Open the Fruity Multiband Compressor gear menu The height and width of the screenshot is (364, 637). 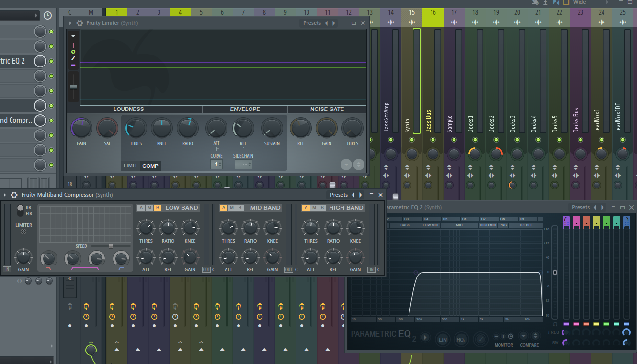(x=14, y=195)
